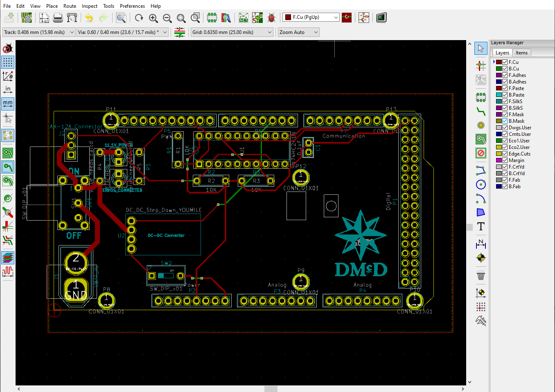The height and width of the screenshot is (392, 555).
Task: Click the Margin layer magenta swatch
Action: click(499, 160)
